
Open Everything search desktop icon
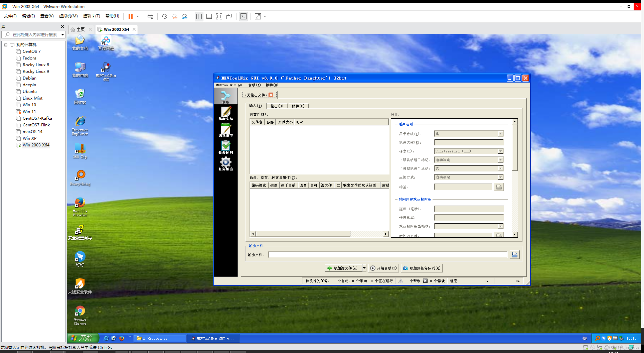point(80,178)
